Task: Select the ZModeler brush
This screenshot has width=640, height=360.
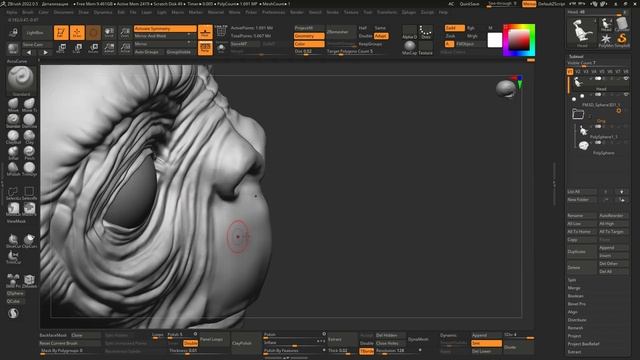Action: pyautogui.click(x=29, y=281)
